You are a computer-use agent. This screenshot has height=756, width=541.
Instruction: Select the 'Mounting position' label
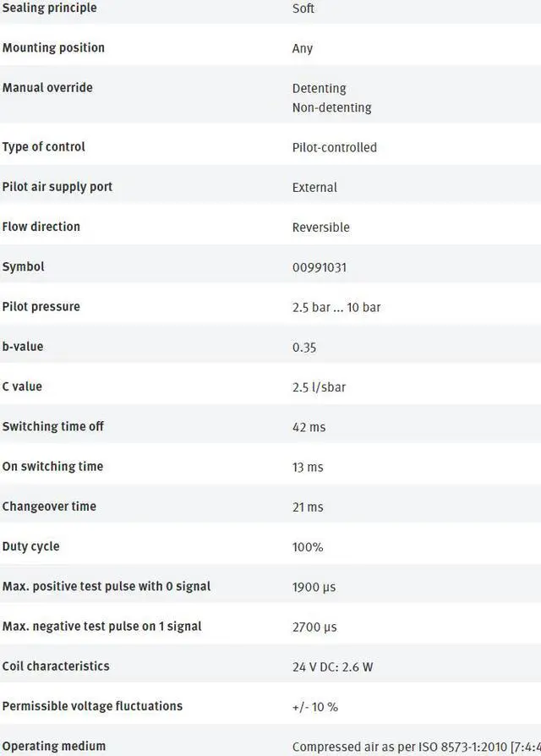coord(53,47)
